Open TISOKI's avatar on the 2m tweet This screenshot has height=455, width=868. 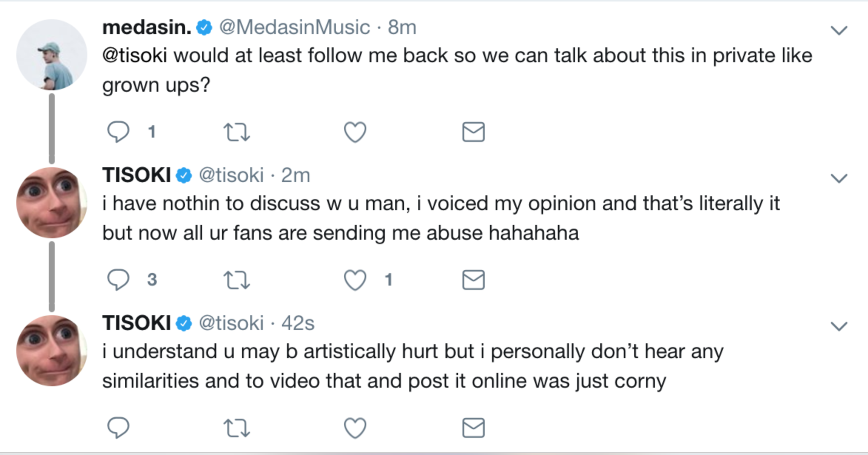(x=52, y=203)
